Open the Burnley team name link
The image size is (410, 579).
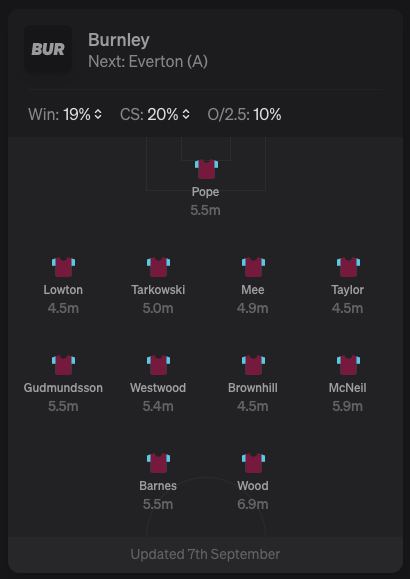pos(119,40)
